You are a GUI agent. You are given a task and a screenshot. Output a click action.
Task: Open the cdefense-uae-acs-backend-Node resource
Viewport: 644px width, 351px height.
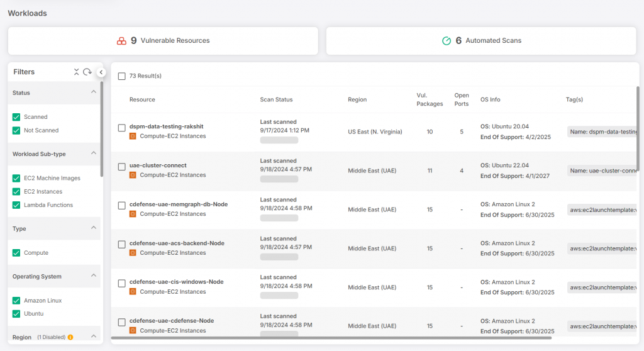177,243
